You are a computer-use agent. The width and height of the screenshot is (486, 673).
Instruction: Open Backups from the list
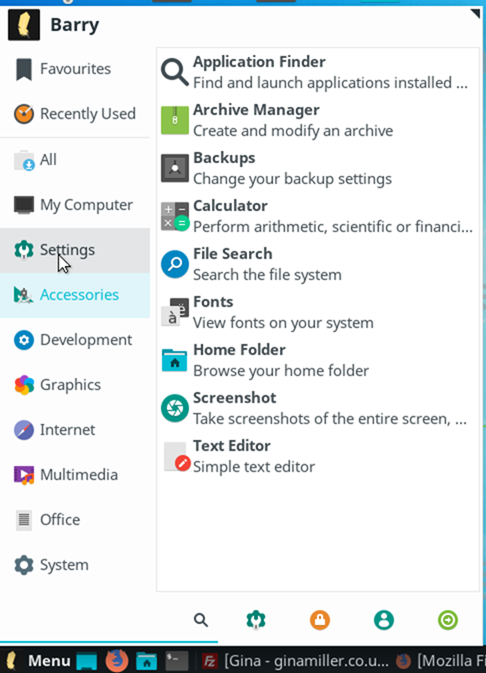pos(318,168)
